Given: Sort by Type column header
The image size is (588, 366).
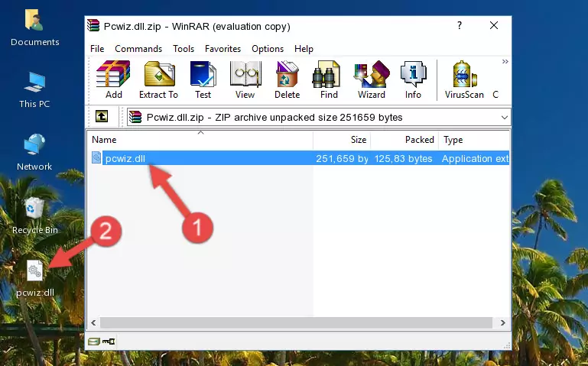Looking at the screenshot, I should point(474,140).
